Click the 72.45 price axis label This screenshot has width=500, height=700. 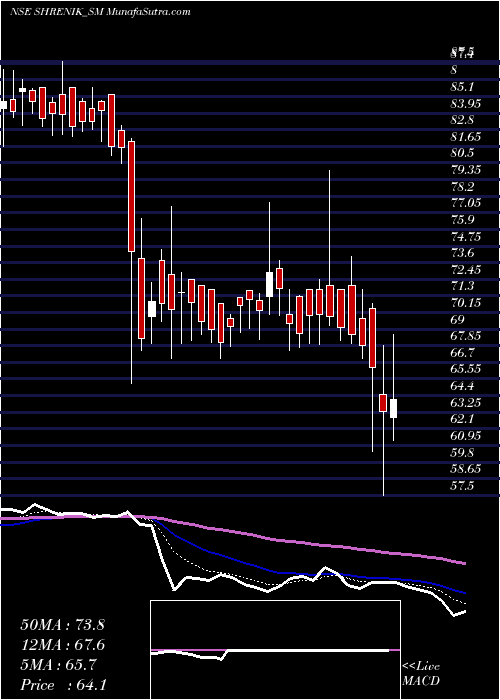click(466, 270)
